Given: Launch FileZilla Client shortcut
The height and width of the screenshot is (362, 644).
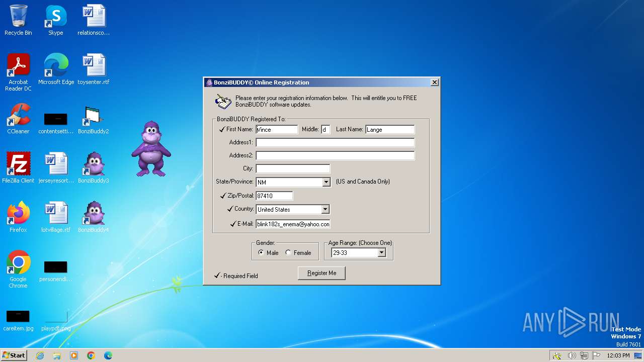Looking at the screenshot, I should coord(18,168).
